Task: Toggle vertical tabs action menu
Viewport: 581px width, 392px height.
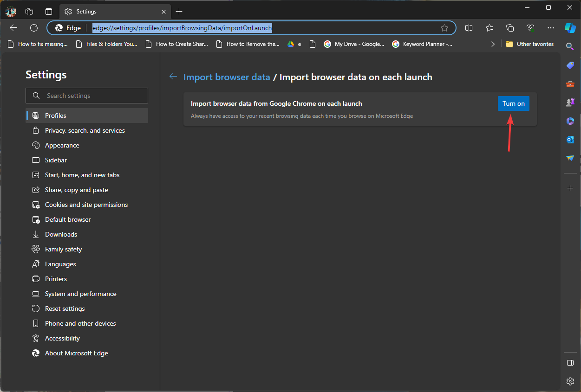Action: click(49, 12)
